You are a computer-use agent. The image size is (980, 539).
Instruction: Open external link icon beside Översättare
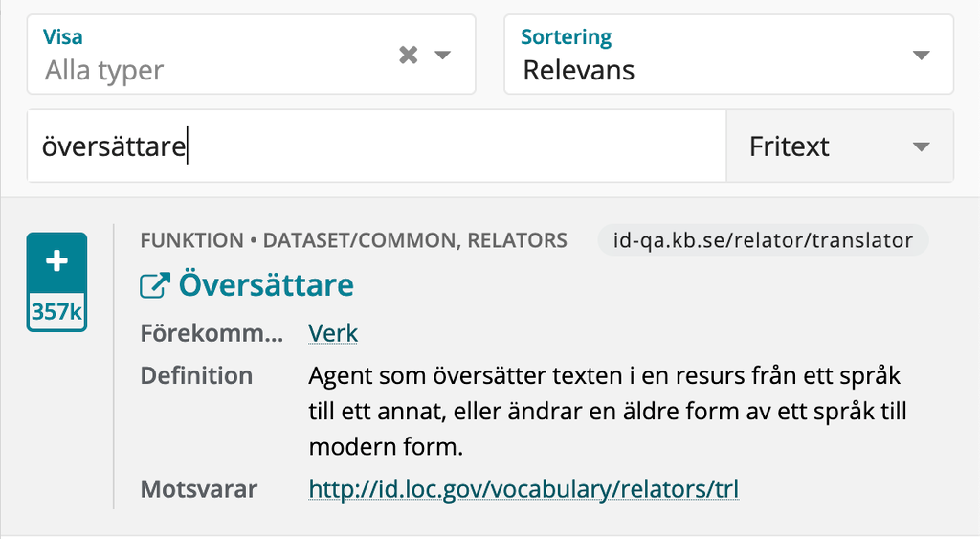[x=154, y=285]
